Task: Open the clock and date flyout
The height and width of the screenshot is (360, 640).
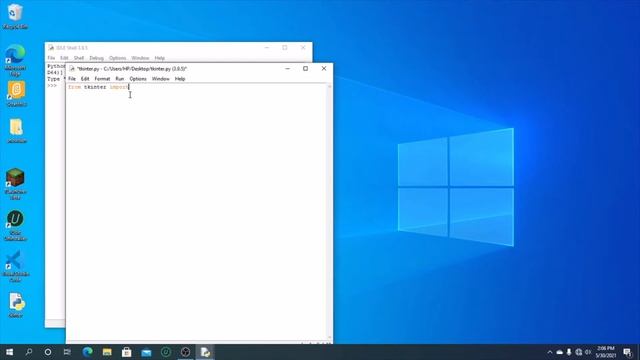Action: pyautogui.click(x=606, y=352)
